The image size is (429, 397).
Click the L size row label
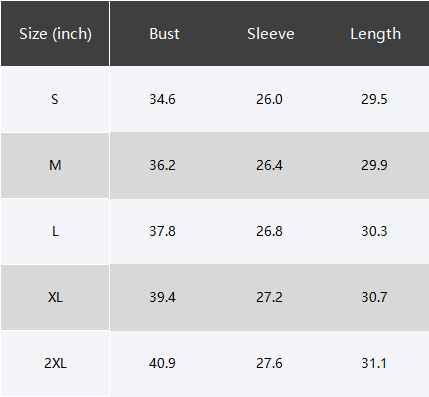(x=55, y=231)
